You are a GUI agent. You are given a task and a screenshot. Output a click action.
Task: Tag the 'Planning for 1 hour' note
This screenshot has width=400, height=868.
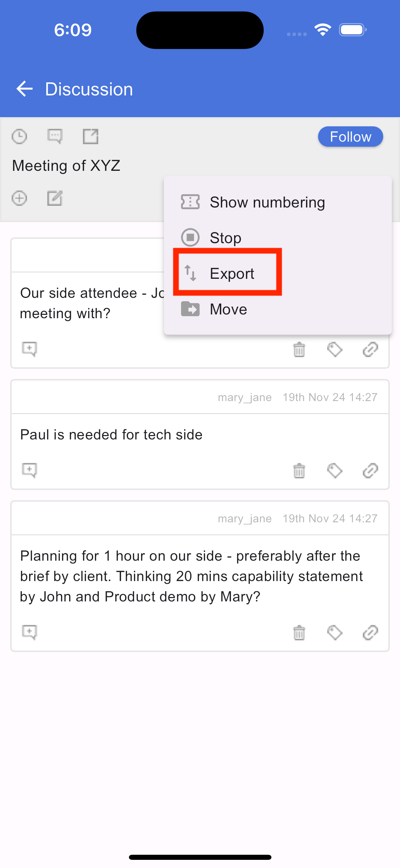pyautogui.click(x=335, y=633)
